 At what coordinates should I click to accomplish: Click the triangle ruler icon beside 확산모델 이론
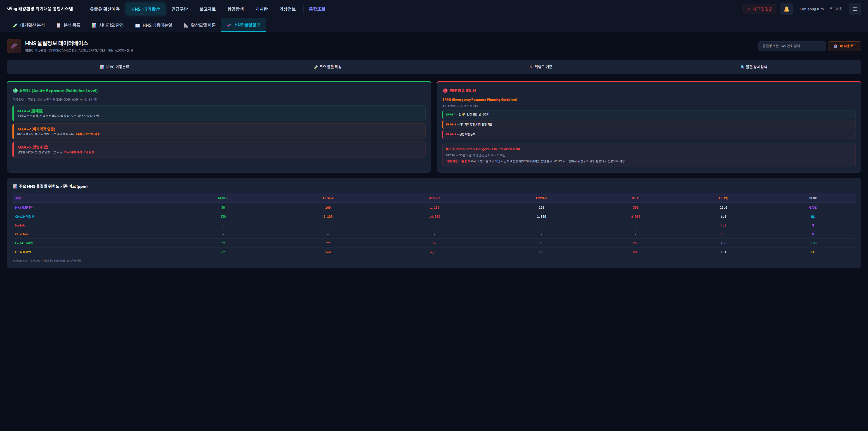point(186,26)
